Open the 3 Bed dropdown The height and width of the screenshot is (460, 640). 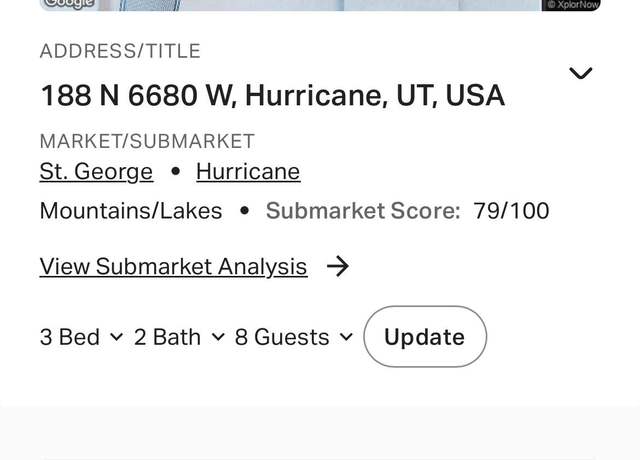[82, 337]
